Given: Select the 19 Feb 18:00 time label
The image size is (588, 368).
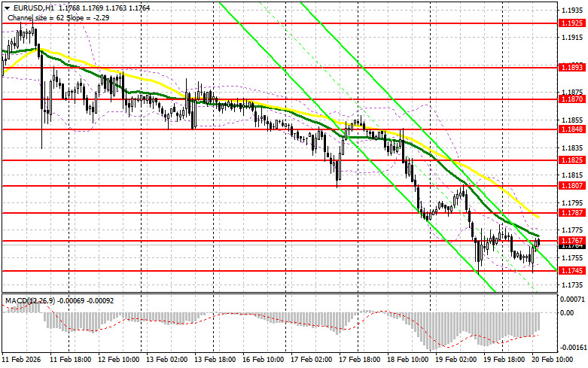Looking at the screenshot, I should pos(504,360).
